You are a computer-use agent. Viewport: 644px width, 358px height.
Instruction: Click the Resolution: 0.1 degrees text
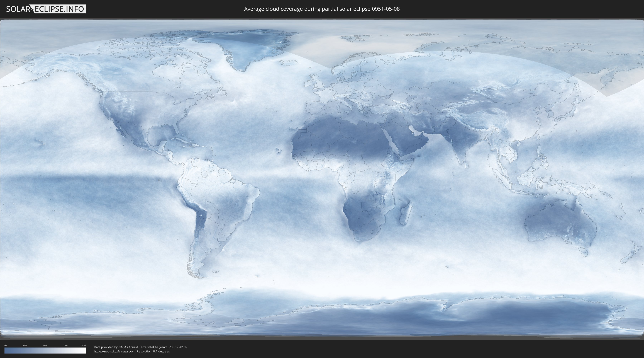pos(153,351)
